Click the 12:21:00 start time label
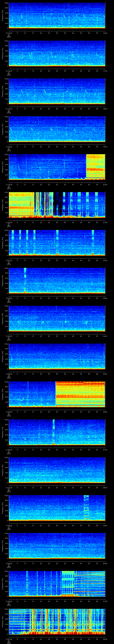 (9, 260)
